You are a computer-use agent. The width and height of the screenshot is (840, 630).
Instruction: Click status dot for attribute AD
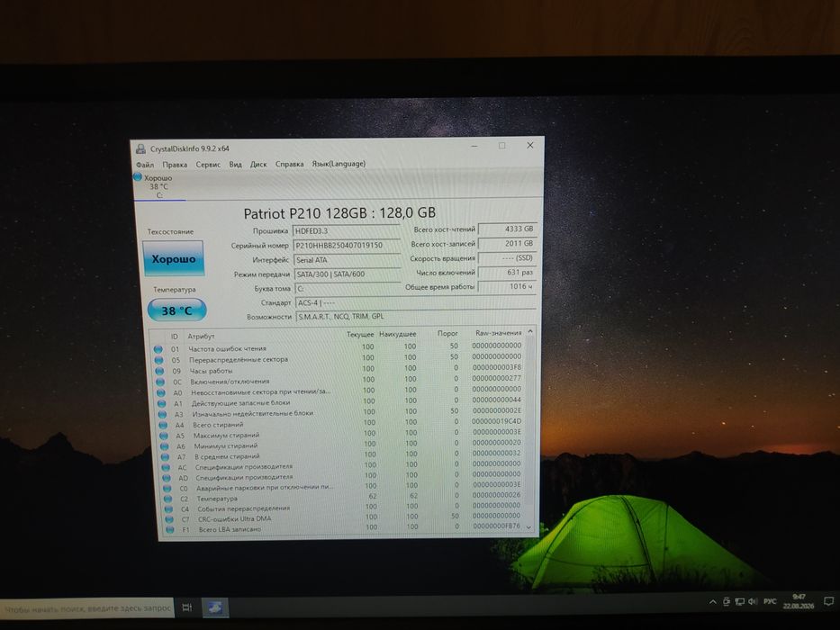point(167,478)
